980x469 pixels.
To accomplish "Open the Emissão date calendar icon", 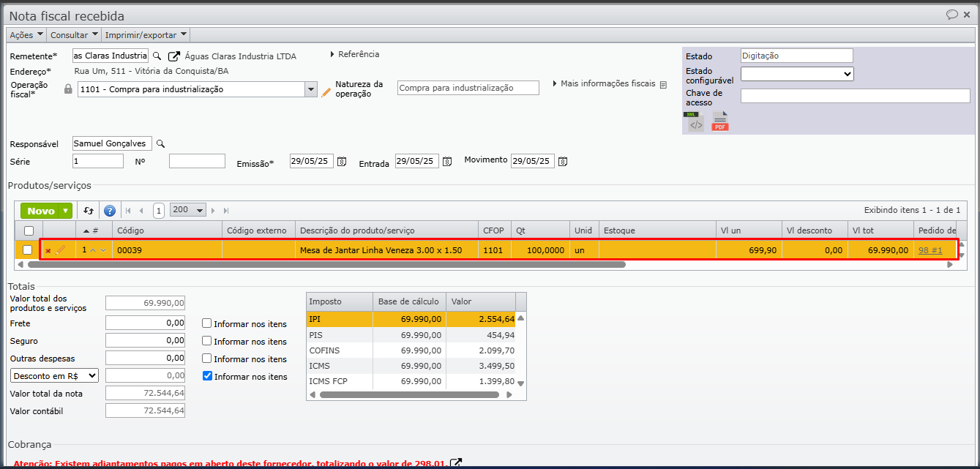I will pos(342,162).
